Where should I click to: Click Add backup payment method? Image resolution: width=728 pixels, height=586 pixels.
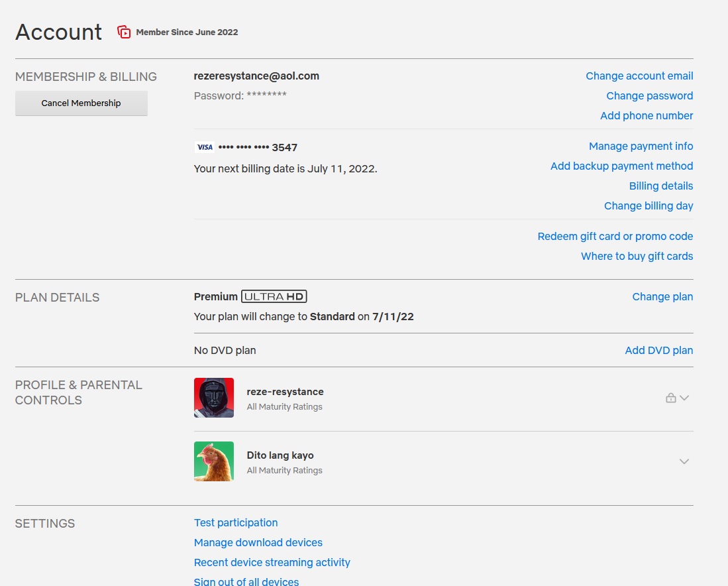point(621,166)
